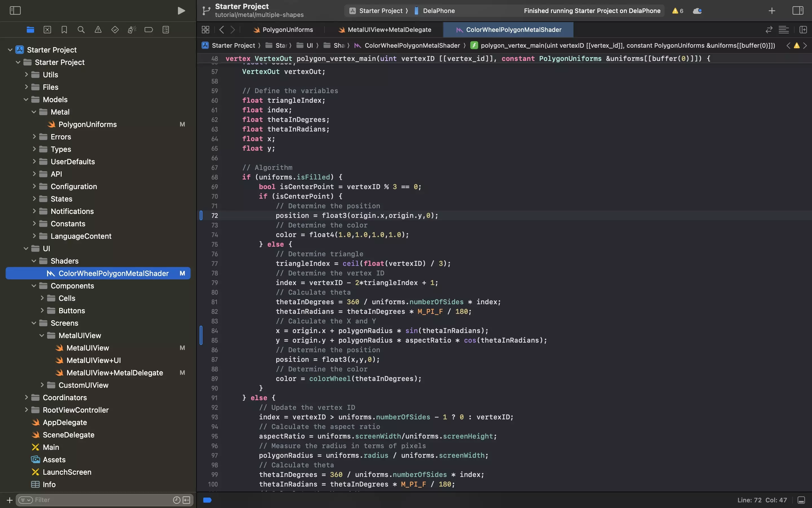The image size is (812, 508).
Task: Add a new library item with plus
Action: 772,11
